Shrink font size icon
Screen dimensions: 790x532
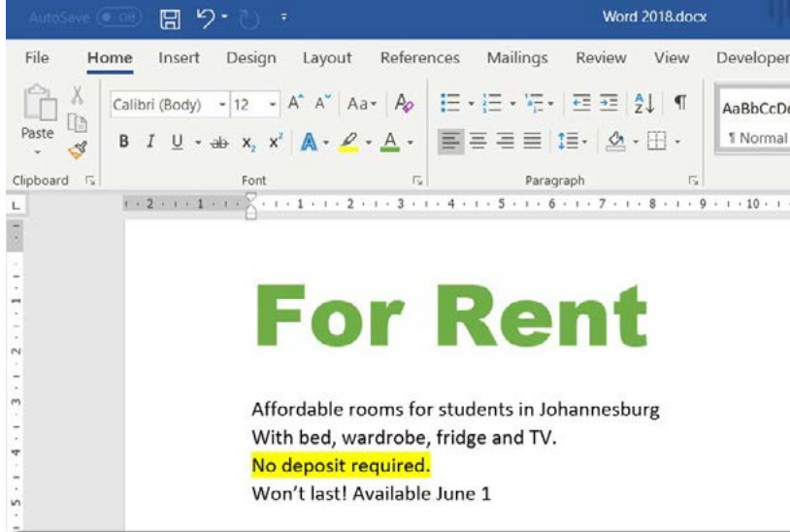tap(322, 103)
